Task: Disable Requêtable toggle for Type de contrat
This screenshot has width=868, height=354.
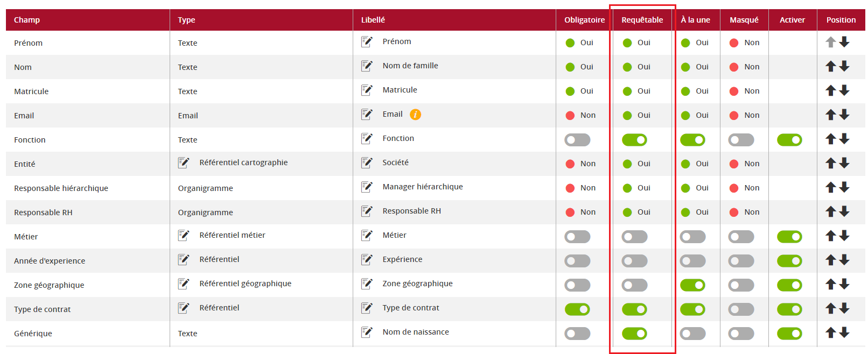Action: [634, 309]
